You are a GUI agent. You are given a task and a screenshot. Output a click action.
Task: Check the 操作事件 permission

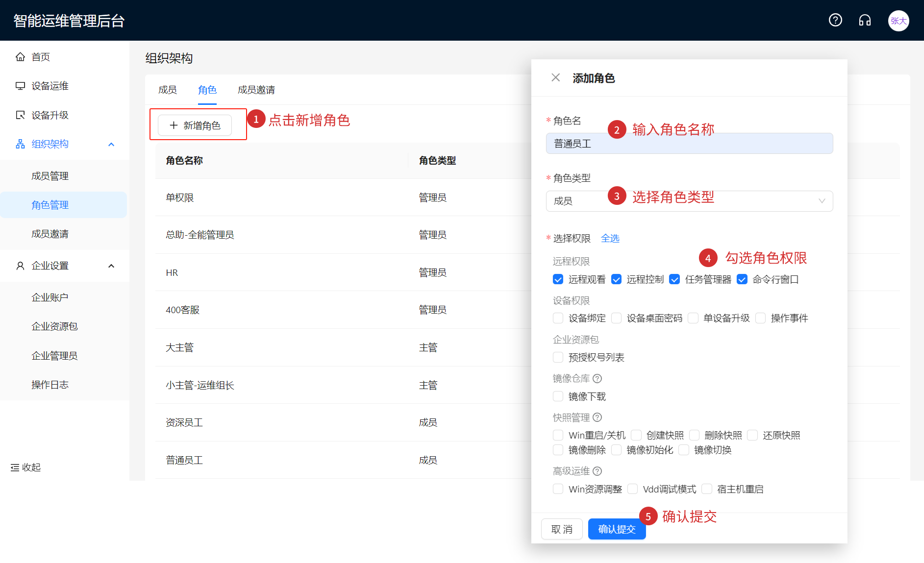click(x=761, y=318)
